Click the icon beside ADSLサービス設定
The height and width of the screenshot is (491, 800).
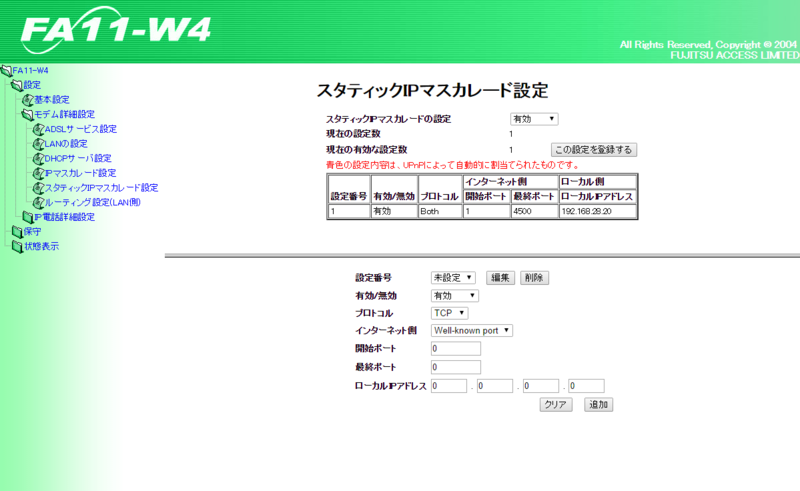click(x=39, y=129)
